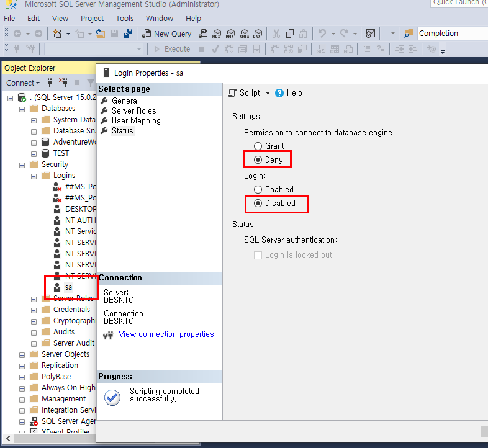Click the Database Engine Query icon
Viewport: 488px width, 448px height.
(x=203, y=34)
